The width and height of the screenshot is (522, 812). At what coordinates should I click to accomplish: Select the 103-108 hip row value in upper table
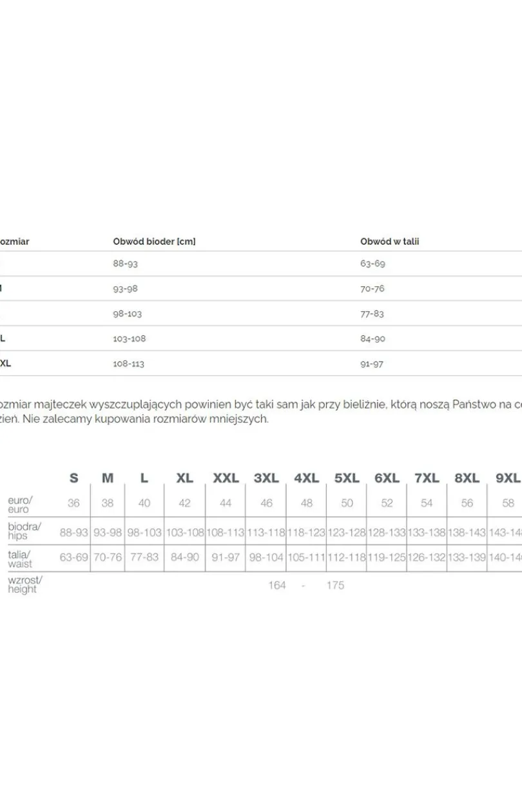click(x=130, y=338)
